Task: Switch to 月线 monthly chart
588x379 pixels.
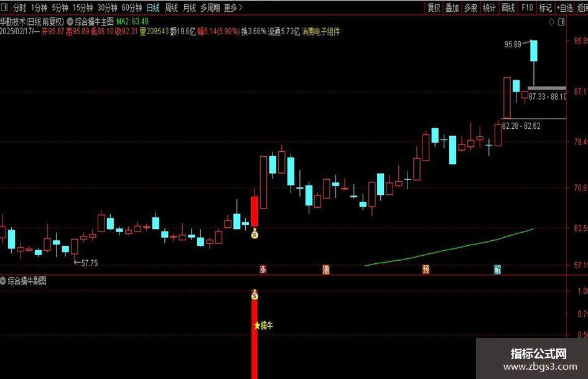Action: pos(189,7)
